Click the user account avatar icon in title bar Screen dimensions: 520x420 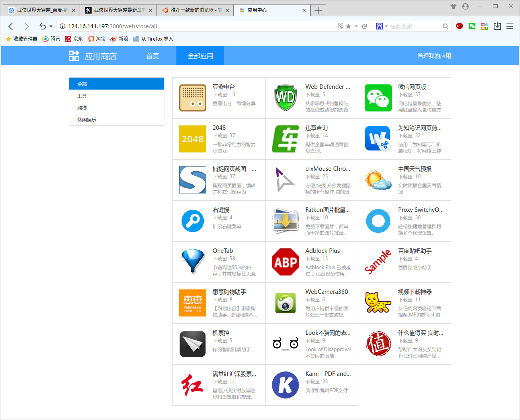coord(465,6)
